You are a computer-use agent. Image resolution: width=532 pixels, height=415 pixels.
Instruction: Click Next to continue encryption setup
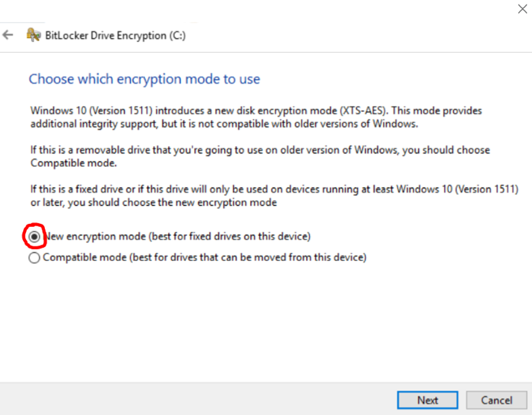[427, 400]
